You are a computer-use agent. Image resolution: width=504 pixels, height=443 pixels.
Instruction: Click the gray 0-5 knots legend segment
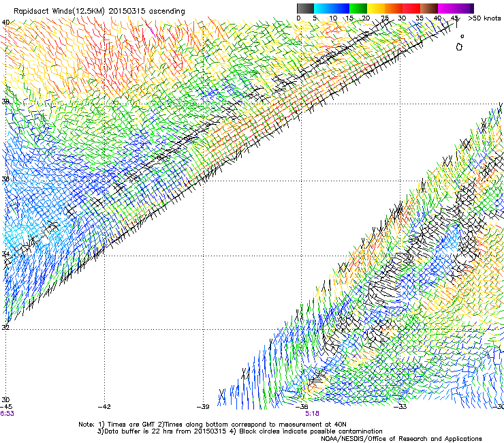pyautogui.click(x=305, y=8)
